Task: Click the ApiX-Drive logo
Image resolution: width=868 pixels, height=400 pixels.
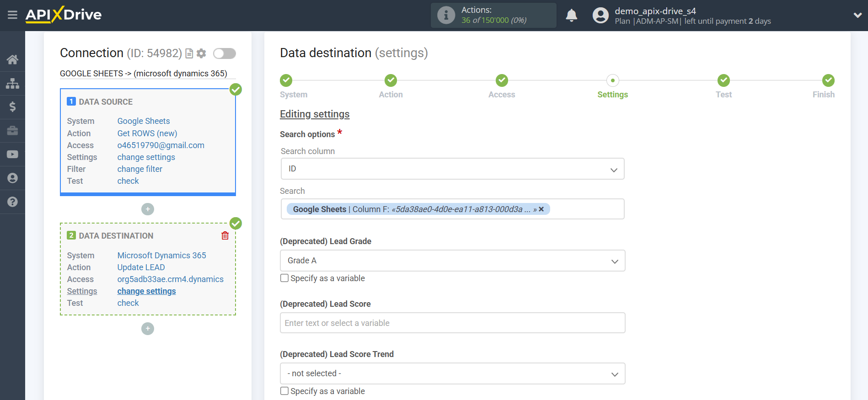Action: (64, 15)
